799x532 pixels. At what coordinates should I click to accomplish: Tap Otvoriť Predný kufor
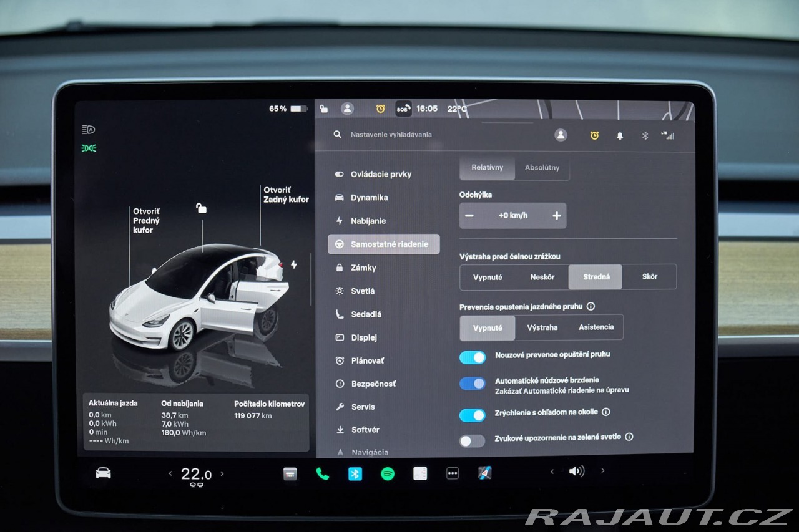pos(146,221)
